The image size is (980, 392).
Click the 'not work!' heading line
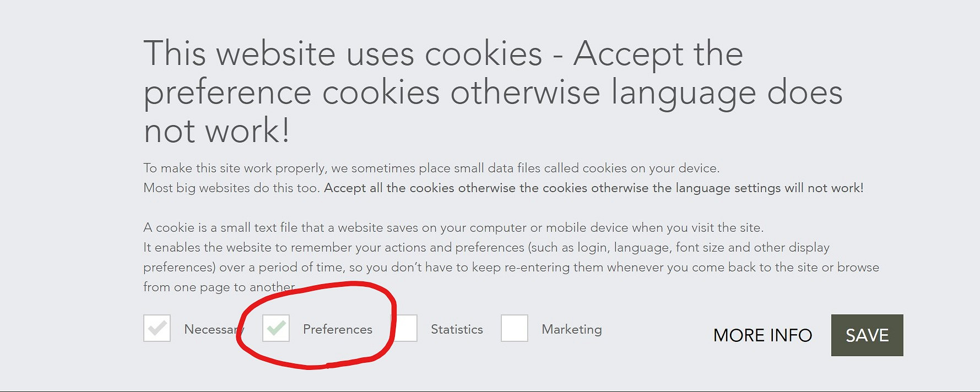click(216, 131)
